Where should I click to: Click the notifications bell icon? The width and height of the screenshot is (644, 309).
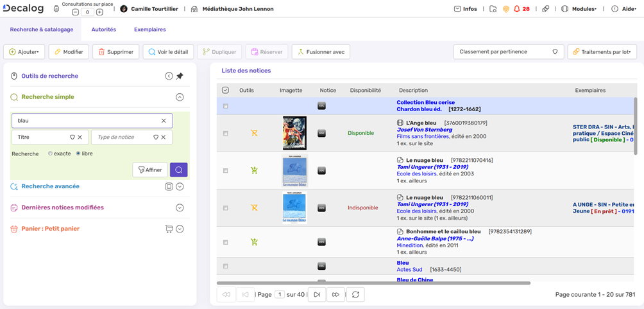pyautogui.click(x=517, y=9)
